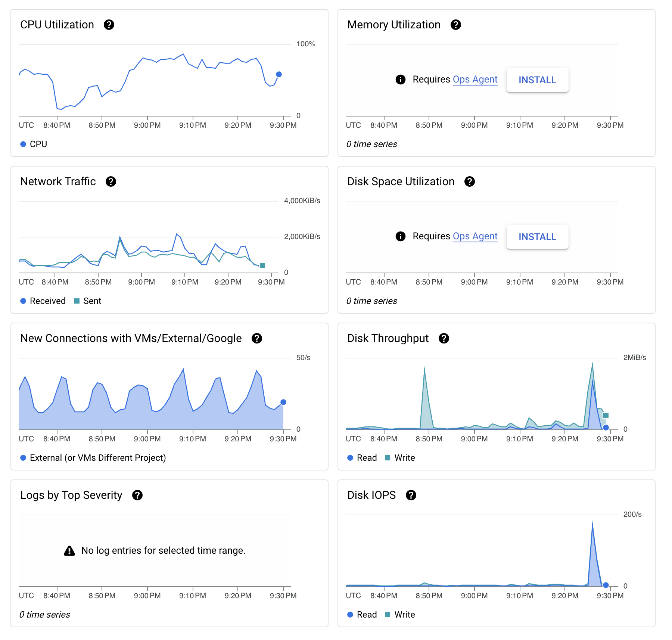
Task: Open help for Memory Utilization chart
Action: pos(455,25)
